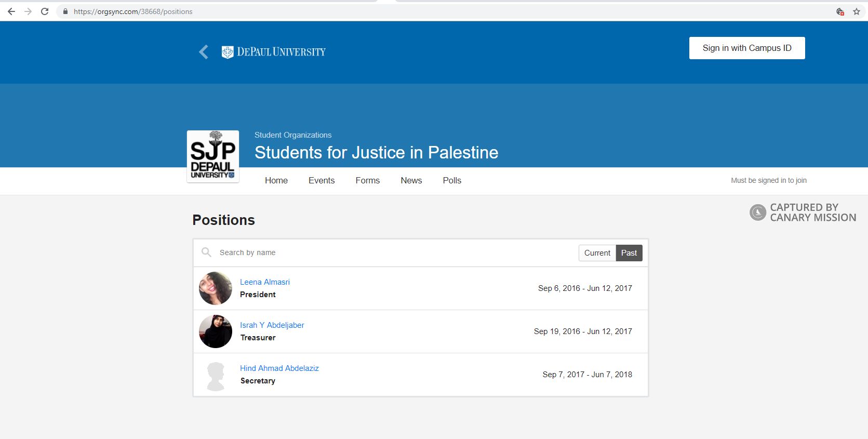Switch to the Past positions filter
Image resolution: width=868 pixels, height=439 pixels.
pos(629,253)
